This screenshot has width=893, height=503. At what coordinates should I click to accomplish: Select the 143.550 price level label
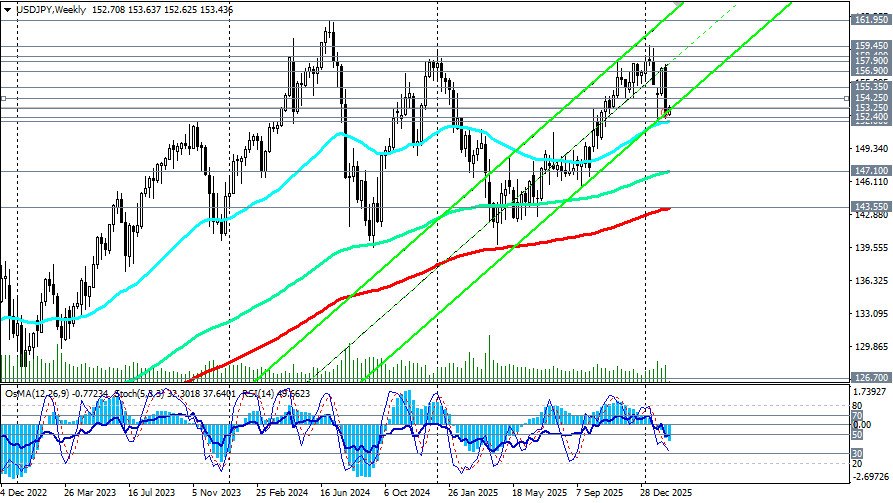point(867,207)
